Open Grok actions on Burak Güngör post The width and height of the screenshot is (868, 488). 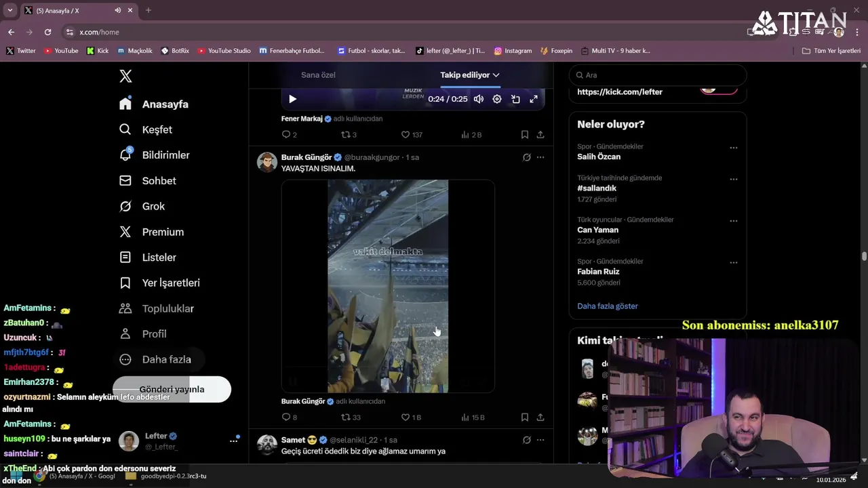526,157
